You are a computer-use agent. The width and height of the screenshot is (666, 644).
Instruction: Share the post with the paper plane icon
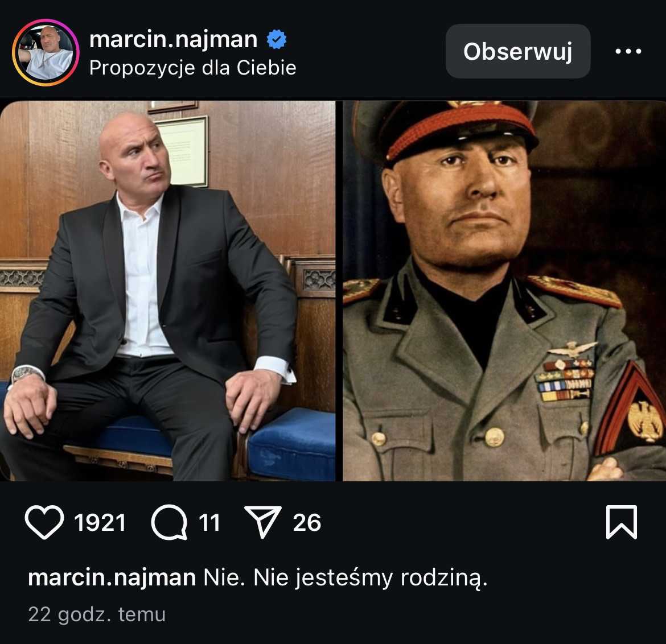click(262, 523)
